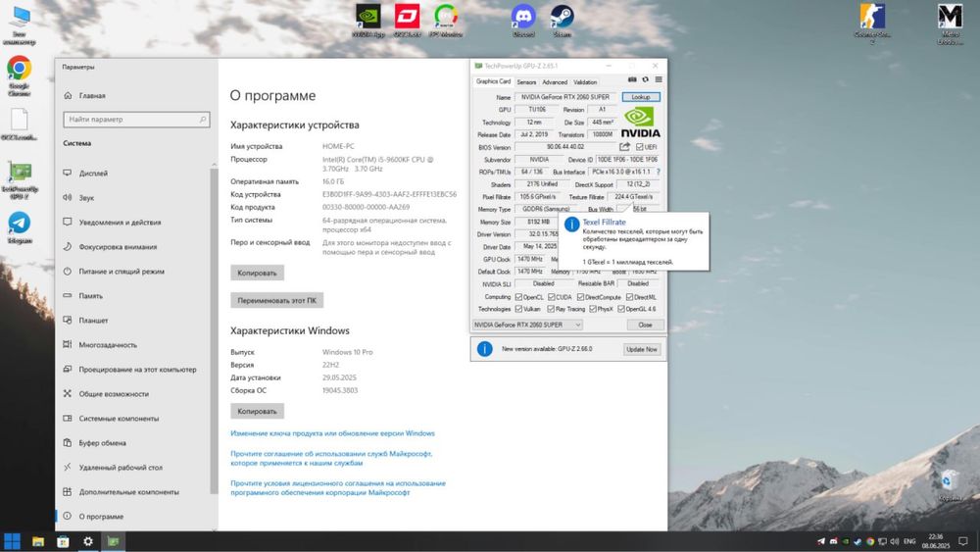Screen dimensions: 980x552
Task: Open the notification center icon
Action: click(x=963, y=541)
